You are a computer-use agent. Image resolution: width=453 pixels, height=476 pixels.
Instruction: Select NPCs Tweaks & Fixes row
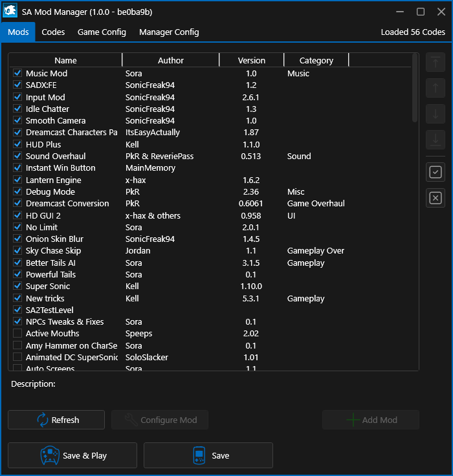pyautogui.click(x=211, y=322)
